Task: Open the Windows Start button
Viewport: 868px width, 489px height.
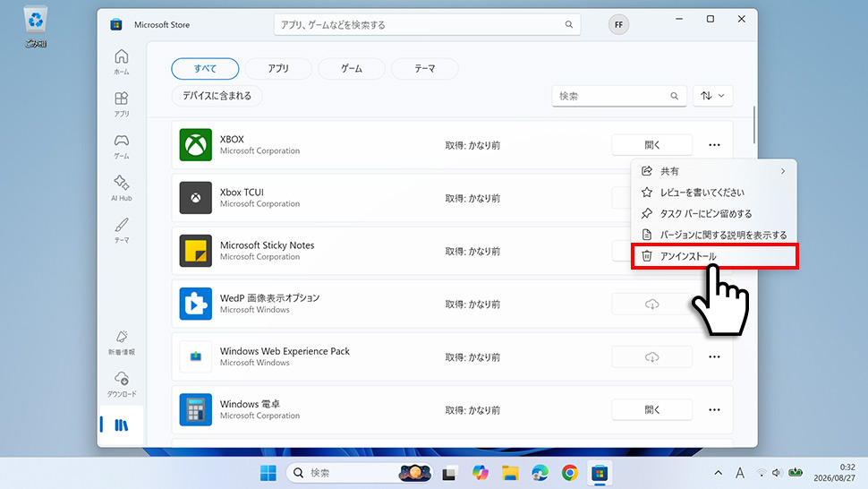Action: pos(268,473)
